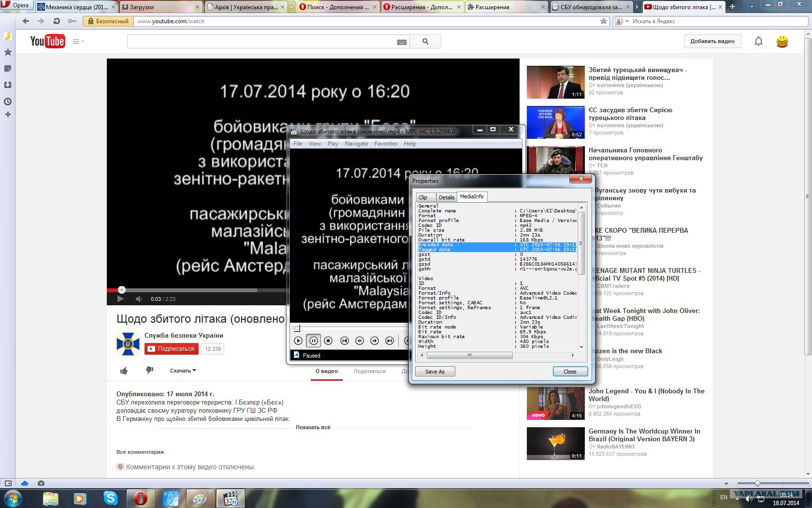Go forward in Opera browser
Screen dimensions: 812x508
[41, 21]
